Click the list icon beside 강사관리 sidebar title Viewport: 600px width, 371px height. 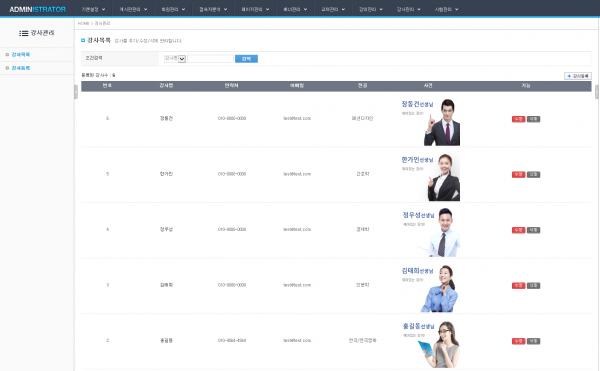coord(23,33)
